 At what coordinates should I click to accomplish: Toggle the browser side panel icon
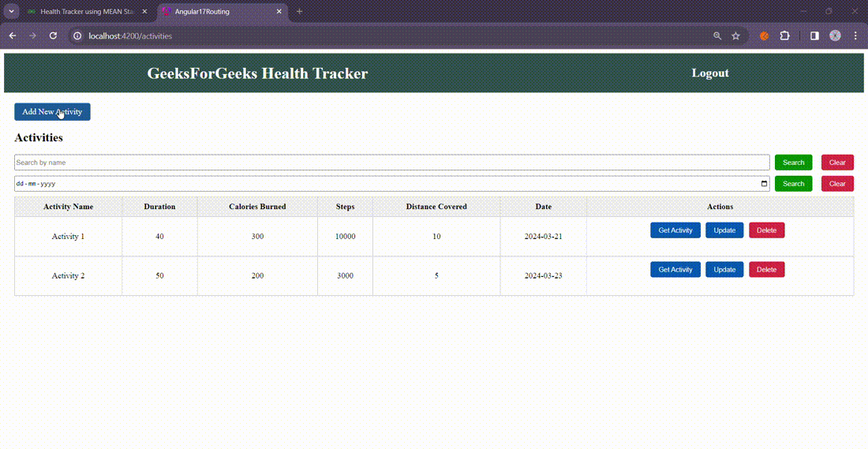814,36
